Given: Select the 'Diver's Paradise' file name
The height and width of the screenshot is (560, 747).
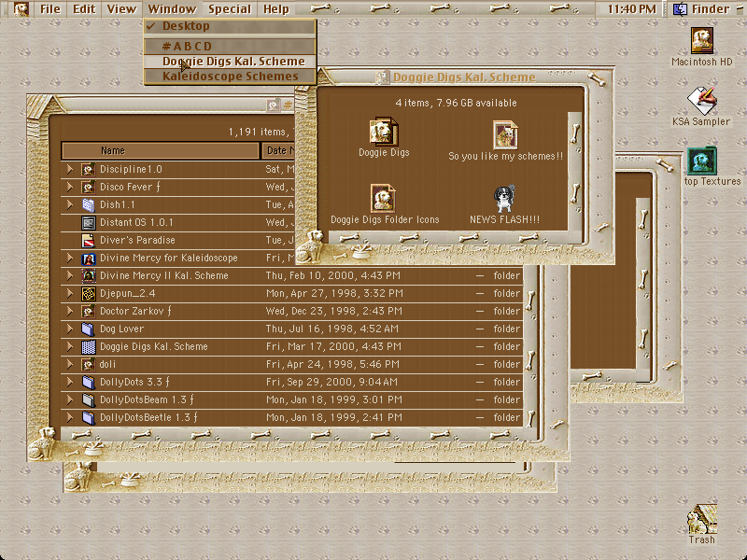Looking at the screenshot, I should coord(137,240).
